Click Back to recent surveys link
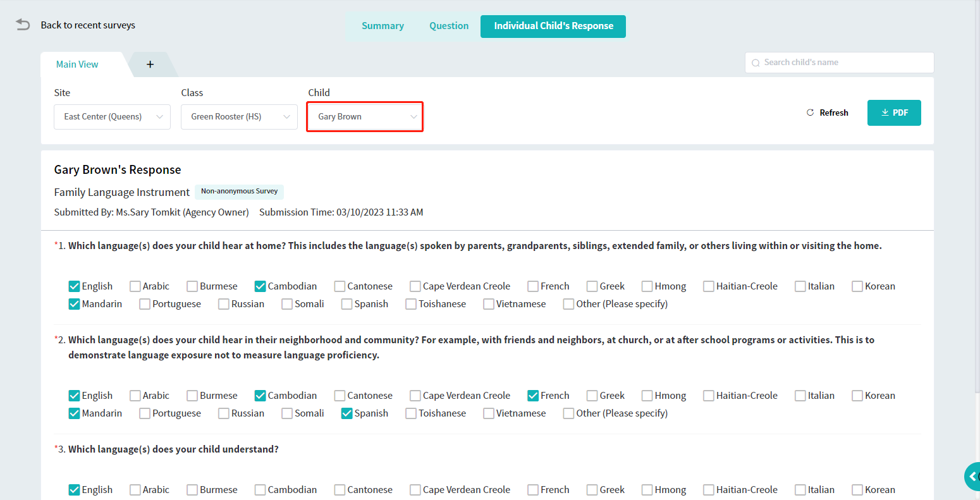980x500 pixels. tap(88, 25)
